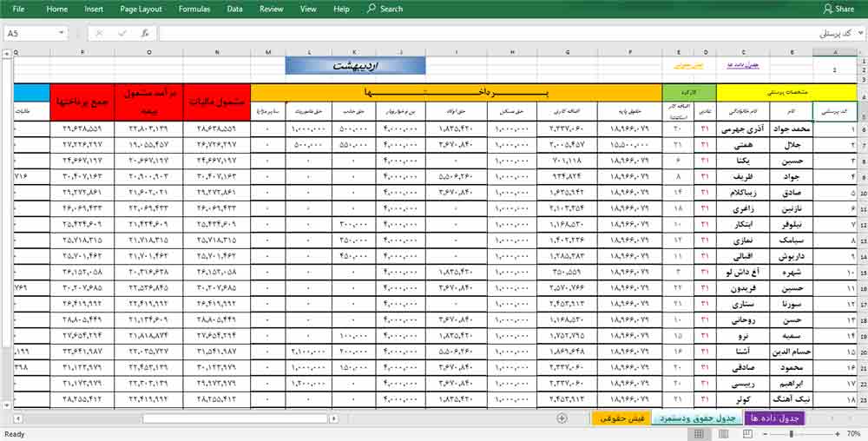Select the red درآمد مشمول بیمه header

[149, 102]
